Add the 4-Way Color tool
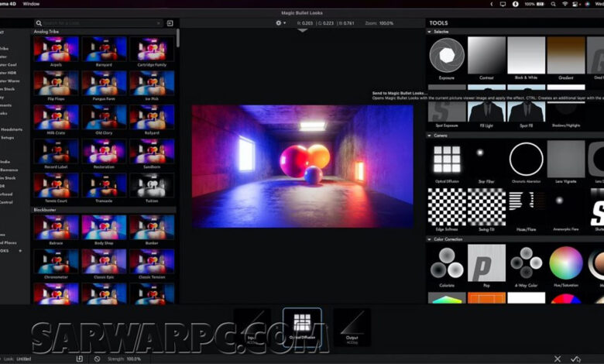The image size is (604, 364). pos(527,263)
